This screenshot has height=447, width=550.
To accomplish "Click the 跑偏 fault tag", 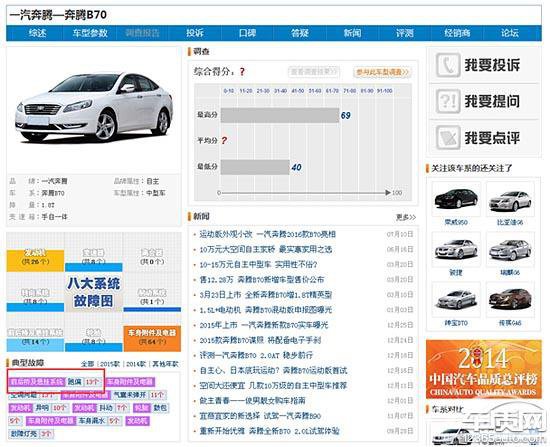I will click(75, 382).
